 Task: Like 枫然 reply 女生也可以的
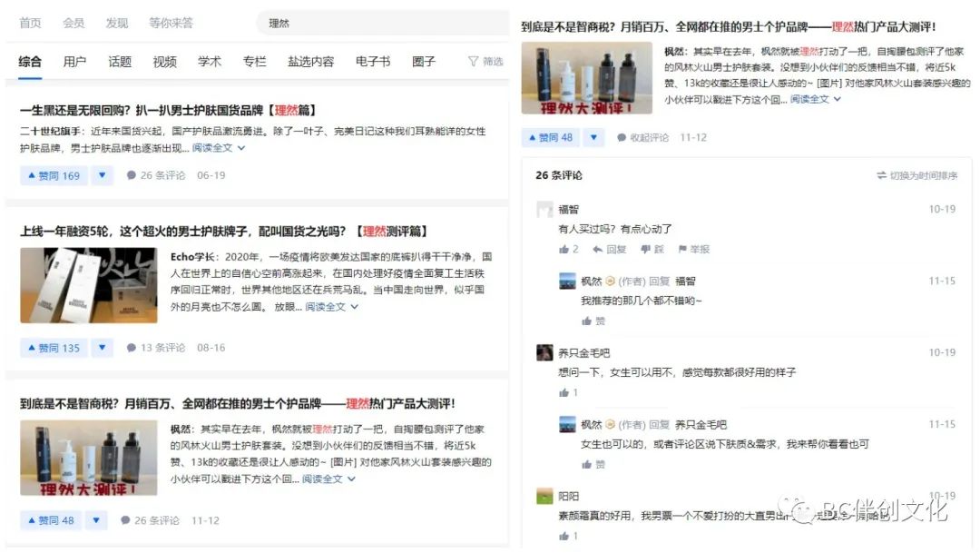tap(593, 465)
